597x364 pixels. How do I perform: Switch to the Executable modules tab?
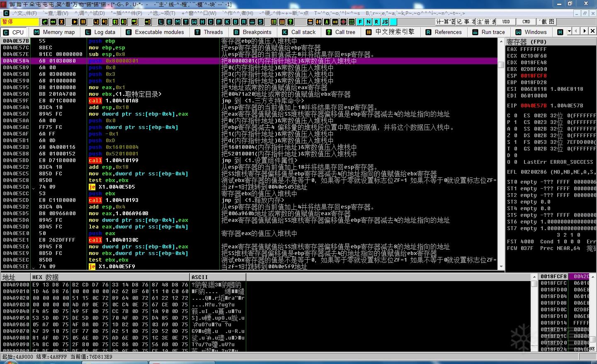coord(155,32)
